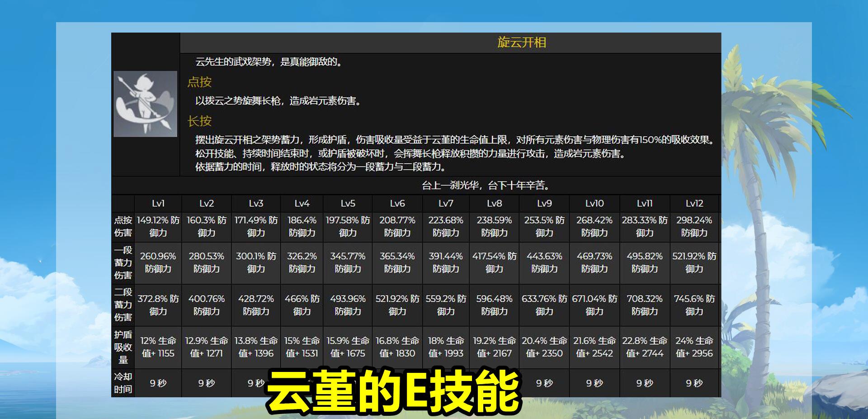Click the 223.68% 防御力 cell
868x419 pixels.
point(446,227)
